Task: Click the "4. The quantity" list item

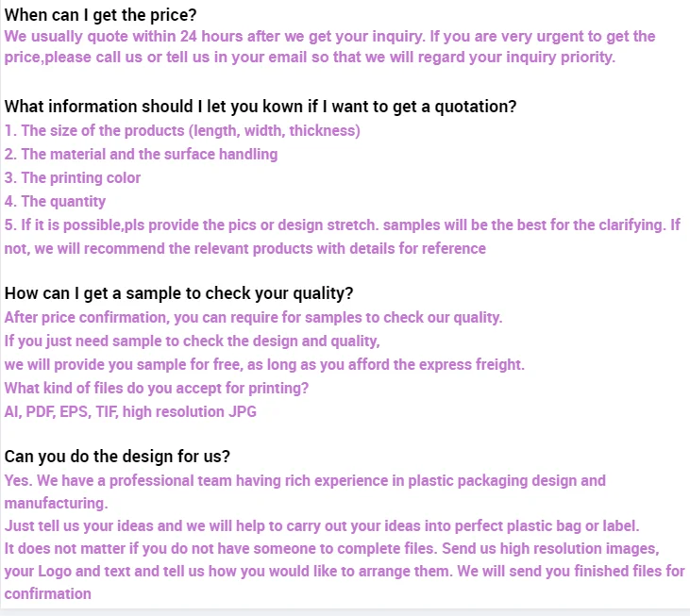Action: point(55,202)
